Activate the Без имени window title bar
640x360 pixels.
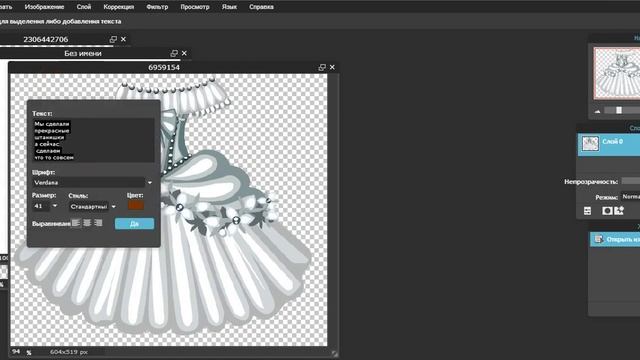pyautogui.click(x=83, y=53)
